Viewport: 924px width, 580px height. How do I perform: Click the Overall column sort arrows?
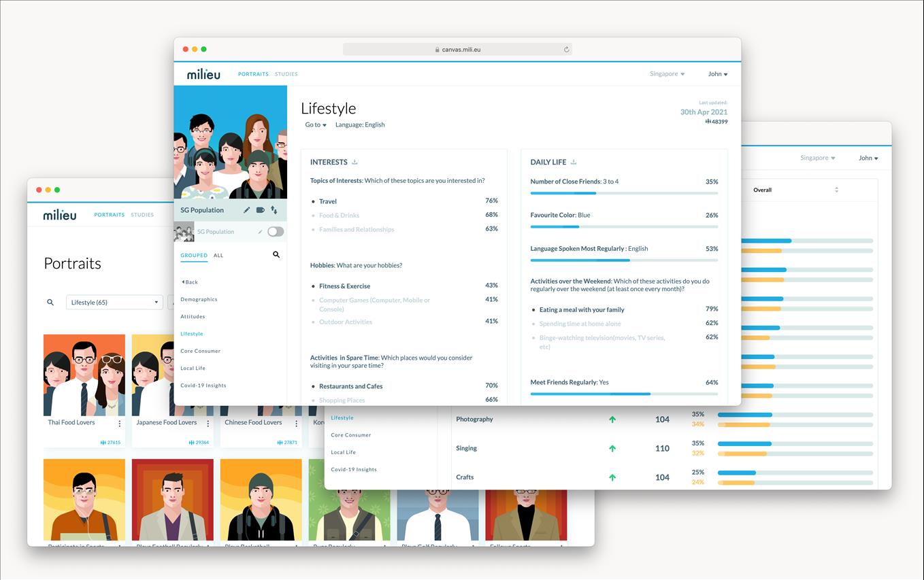tap(836, 190)
